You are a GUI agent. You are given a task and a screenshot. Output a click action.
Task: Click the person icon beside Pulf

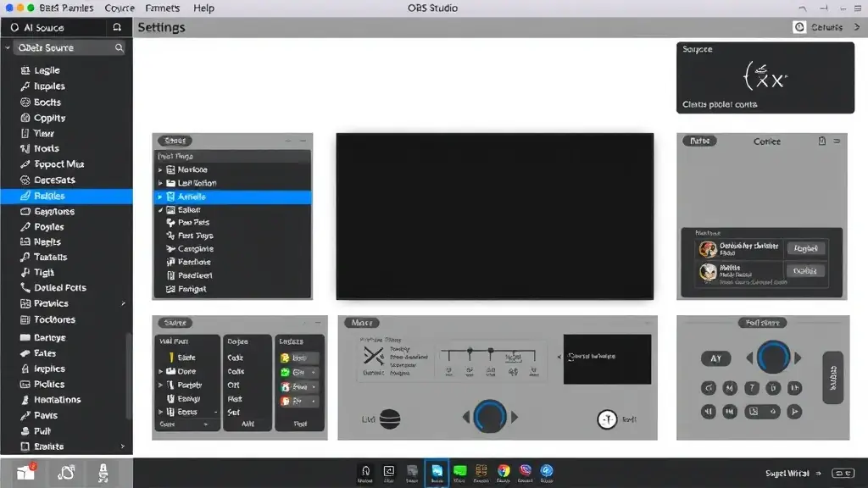tap(25, 431)
